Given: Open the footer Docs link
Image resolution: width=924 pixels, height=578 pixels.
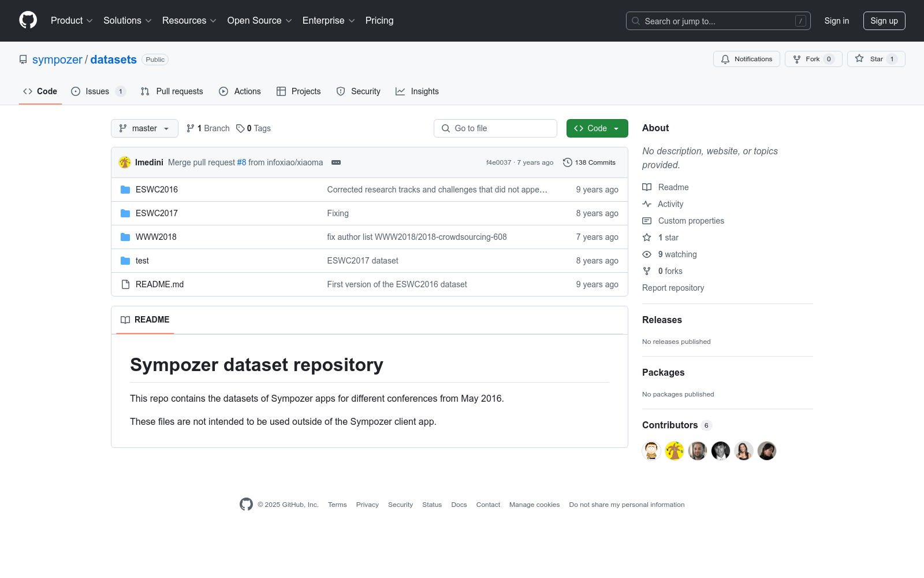Looking at the screenshot, I should [x=459, y=505].
